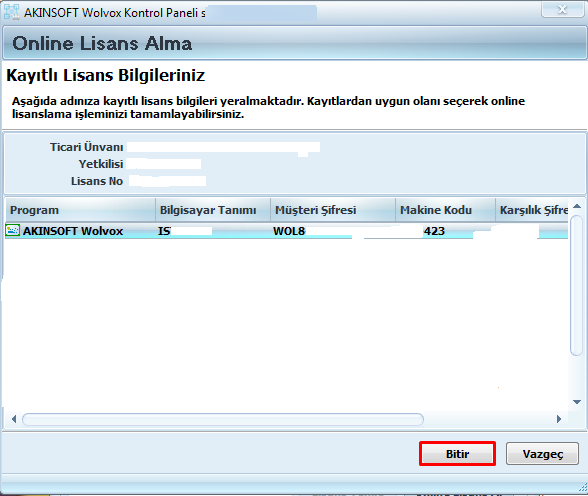Click the Online Lisans Alma banner title
Screen dimensions: 588x496
[102, 43]
